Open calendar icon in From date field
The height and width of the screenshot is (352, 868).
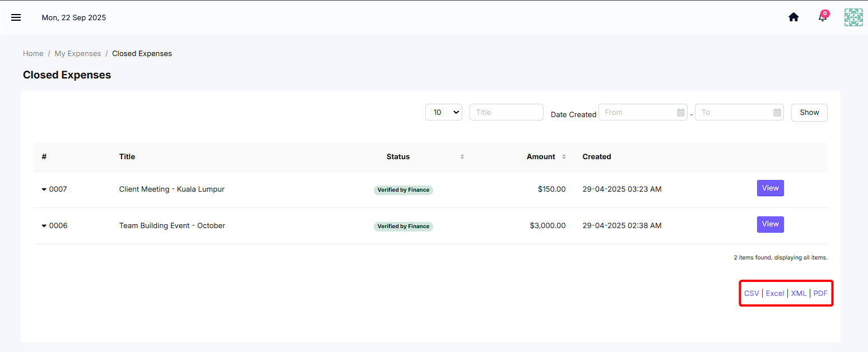pyautogui.click(x=681, y=113)
